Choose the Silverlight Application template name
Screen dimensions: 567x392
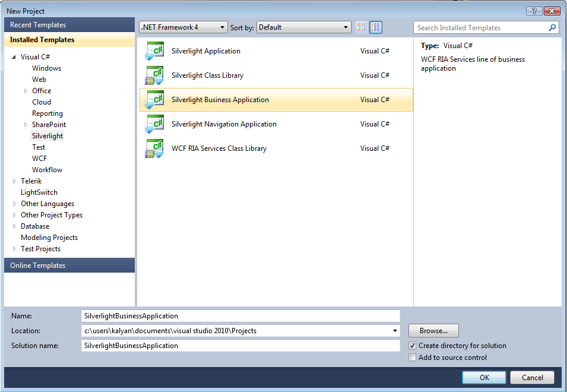point(206,51)
